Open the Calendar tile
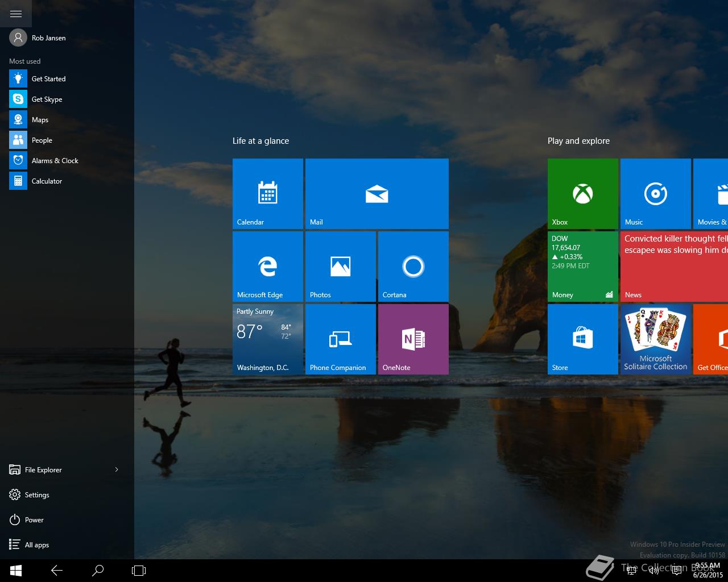728x582 pixels. pos(268,194)
